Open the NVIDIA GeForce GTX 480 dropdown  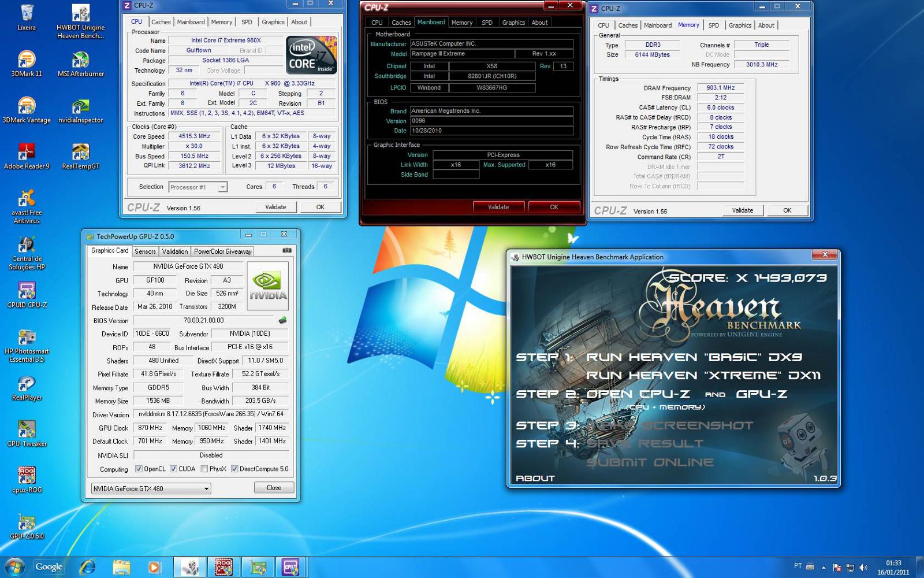[x=151, y=488]
